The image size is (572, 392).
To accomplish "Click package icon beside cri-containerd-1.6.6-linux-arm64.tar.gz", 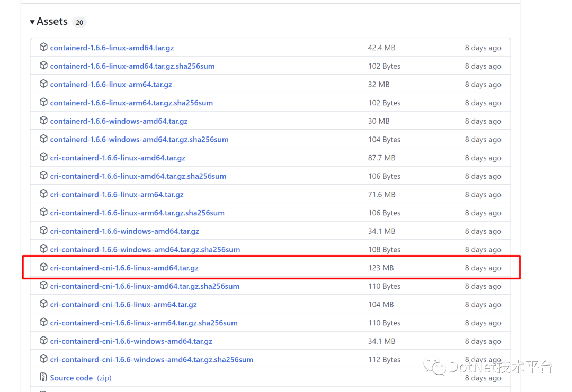I will pyautogui.click(x=43, y=194).
